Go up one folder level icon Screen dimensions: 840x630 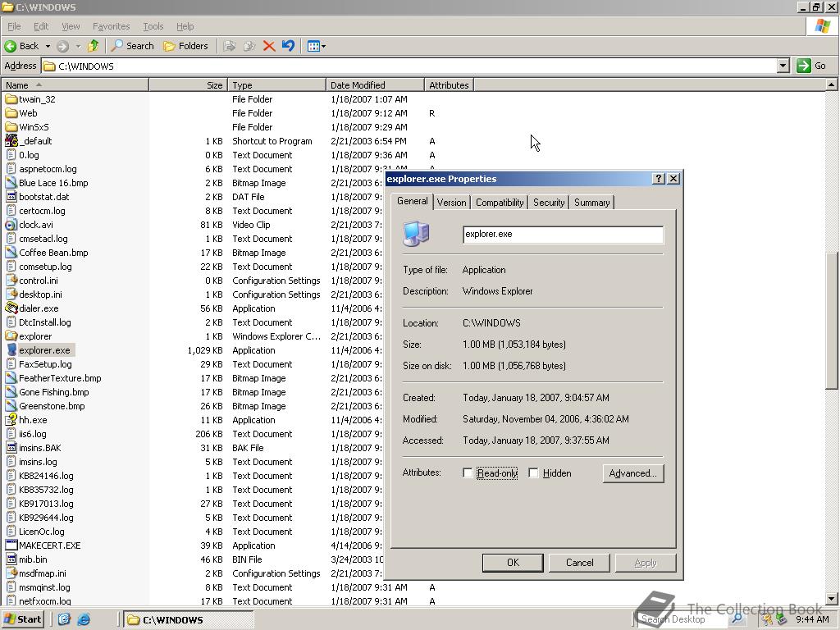coord(94,46)
